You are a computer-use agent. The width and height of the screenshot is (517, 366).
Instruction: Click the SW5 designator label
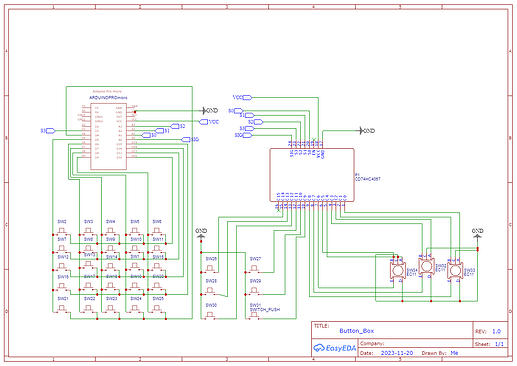point(135,221)
